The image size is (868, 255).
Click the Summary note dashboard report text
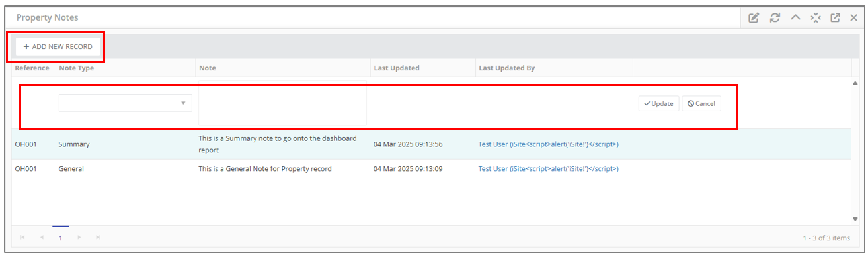[x=278, y=144]
